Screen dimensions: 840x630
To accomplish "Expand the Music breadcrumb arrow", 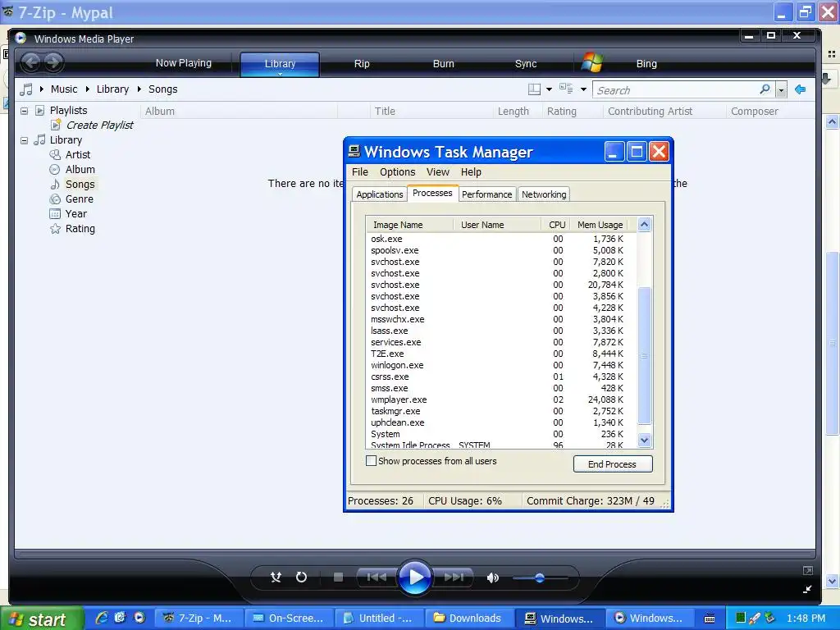I will (x=41, y=89).
